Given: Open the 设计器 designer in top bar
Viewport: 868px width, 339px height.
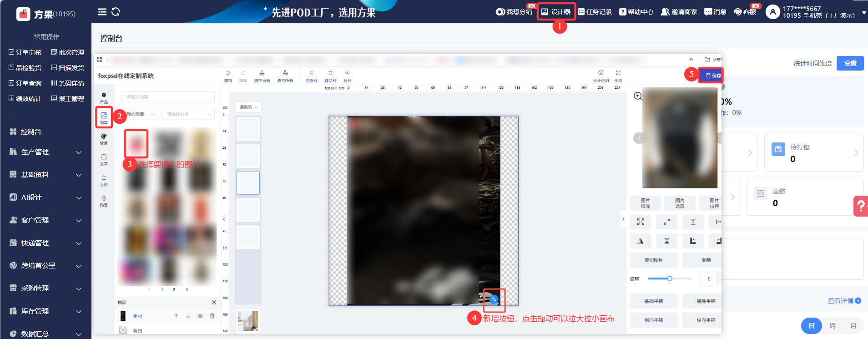Looking at the screenshot, I should coord(556,12).
